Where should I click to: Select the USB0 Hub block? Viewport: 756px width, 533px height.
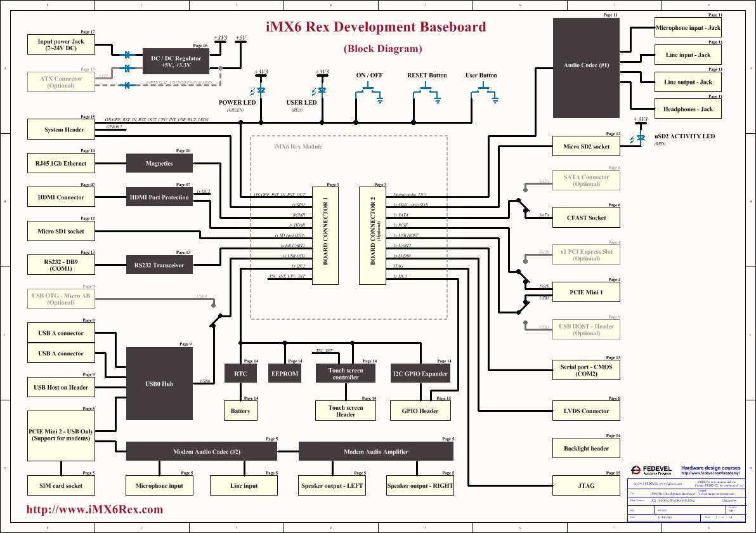pos(159,383)
